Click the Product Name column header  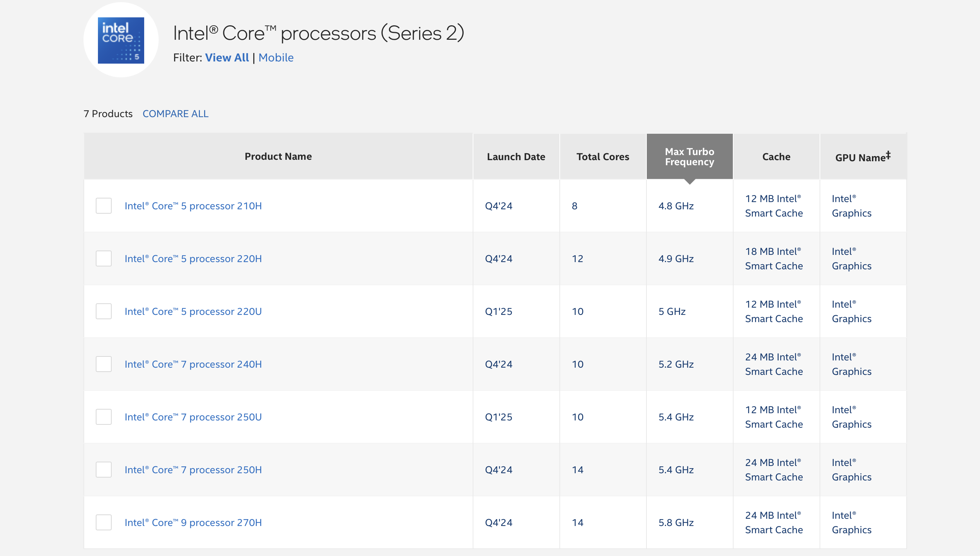click(278, 156)
